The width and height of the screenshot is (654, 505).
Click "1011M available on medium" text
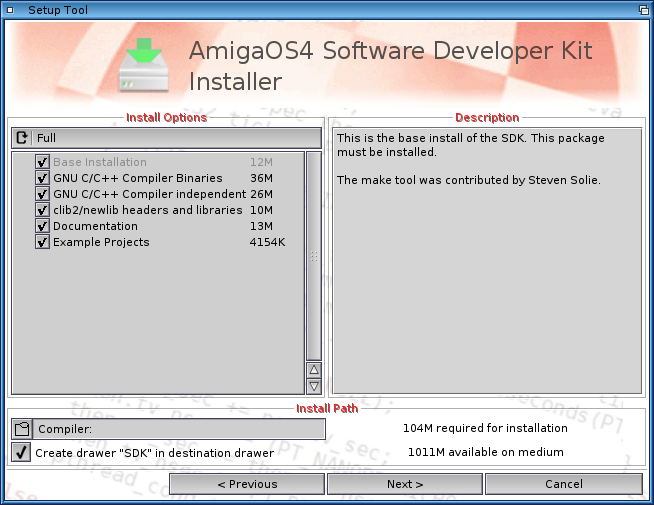pyautogui.click(x=485, y=452)
